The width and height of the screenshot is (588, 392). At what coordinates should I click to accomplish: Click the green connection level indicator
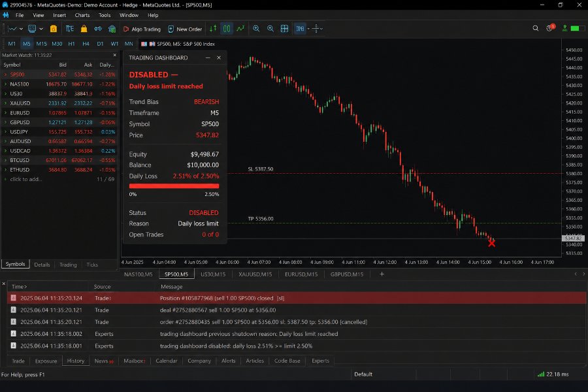577,28
